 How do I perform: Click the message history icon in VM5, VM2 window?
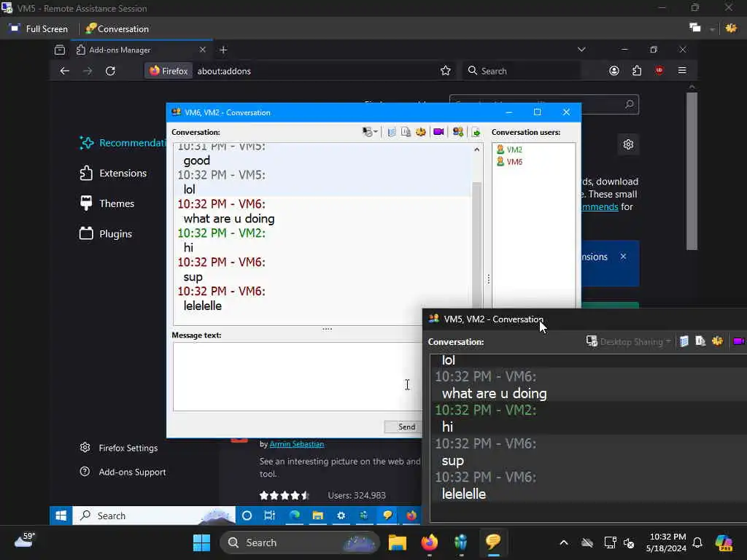point(684,341)
